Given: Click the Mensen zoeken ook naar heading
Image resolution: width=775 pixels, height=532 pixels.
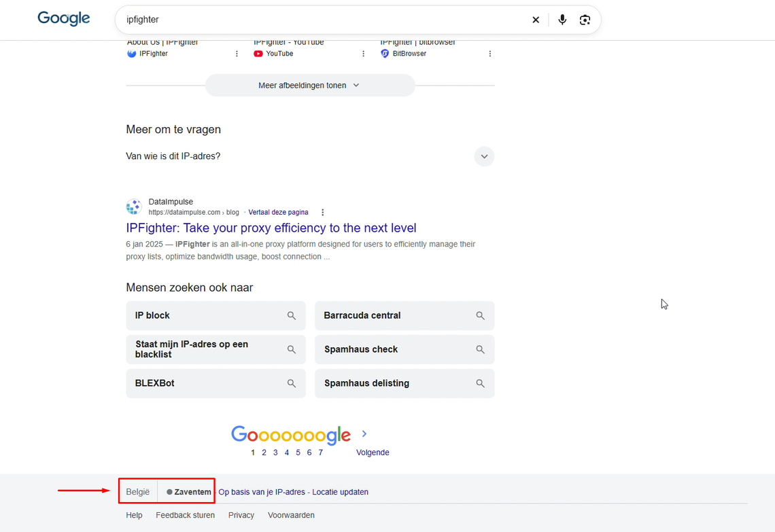Looking at the screenshot, I should coord(189,287).
